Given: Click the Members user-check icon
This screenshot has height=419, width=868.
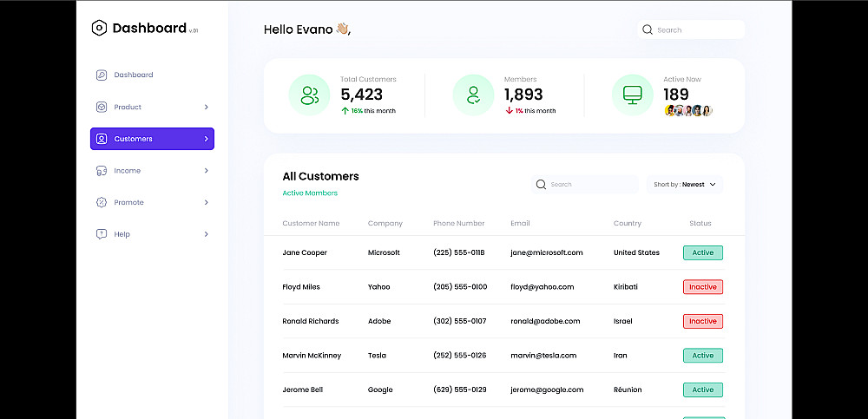Looking at the screenshot, I should click(473, 95).
